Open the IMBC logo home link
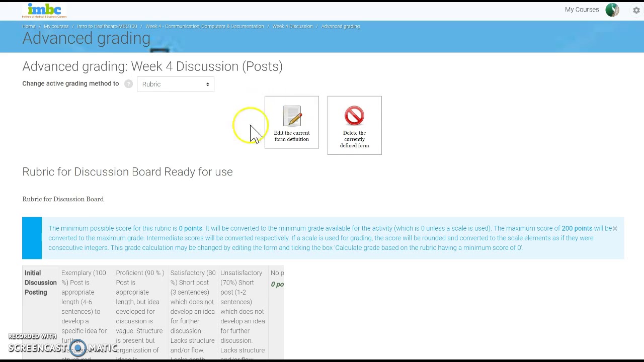 pos(44,11)
